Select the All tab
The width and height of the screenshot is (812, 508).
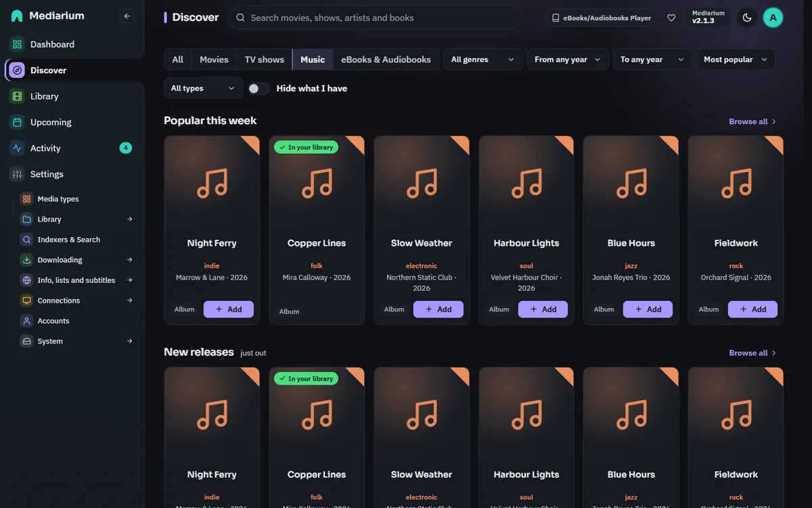coord(178,60)
